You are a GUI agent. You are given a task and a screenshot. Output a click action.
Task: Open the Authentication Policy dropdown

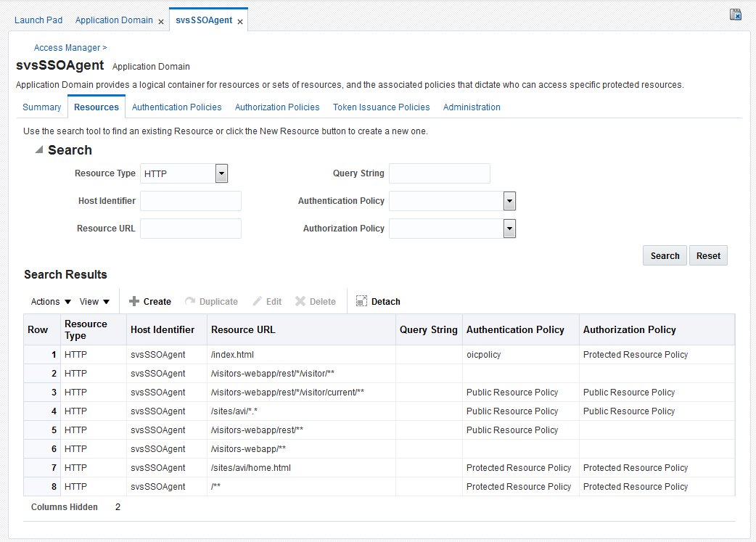pos(509,201)
